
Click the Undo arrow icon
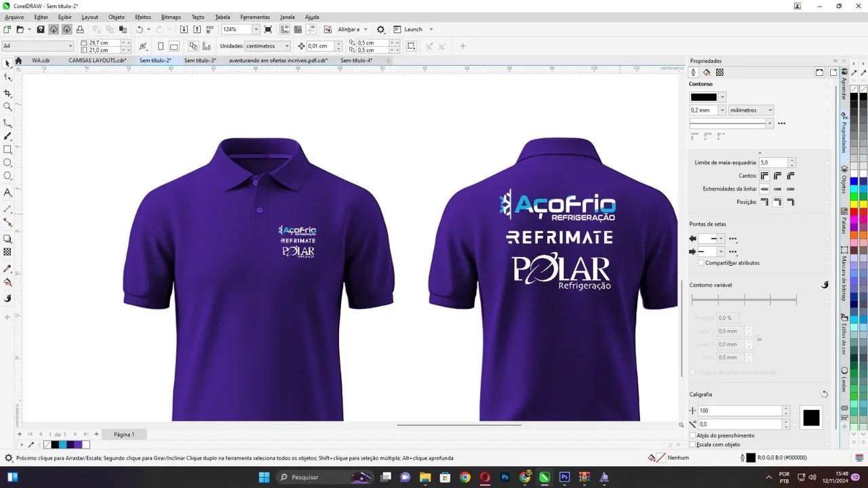[140, 30]
